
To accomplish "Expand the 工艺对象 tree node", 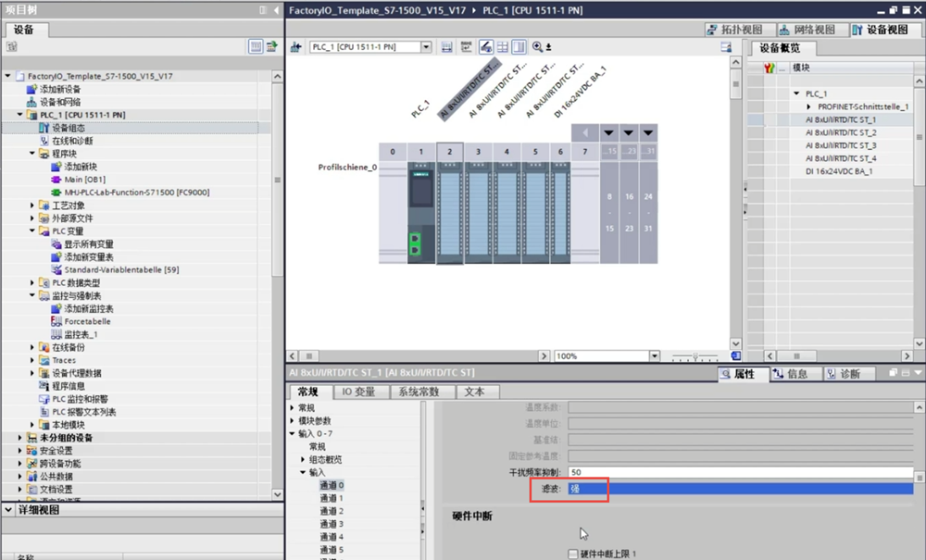I will point(32,205).
